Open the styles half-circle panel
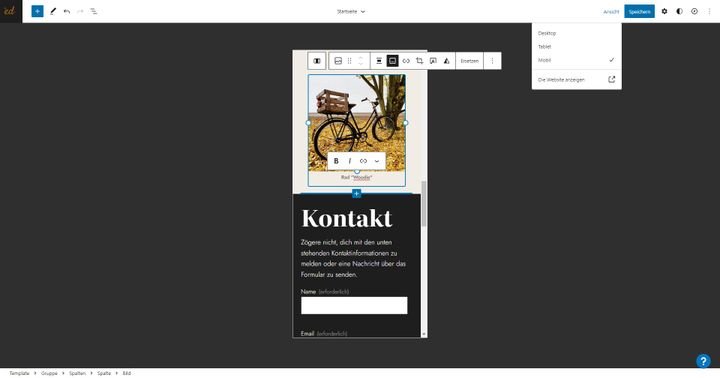The width and height of the screenshot is (720, 378). pos(680,11)
